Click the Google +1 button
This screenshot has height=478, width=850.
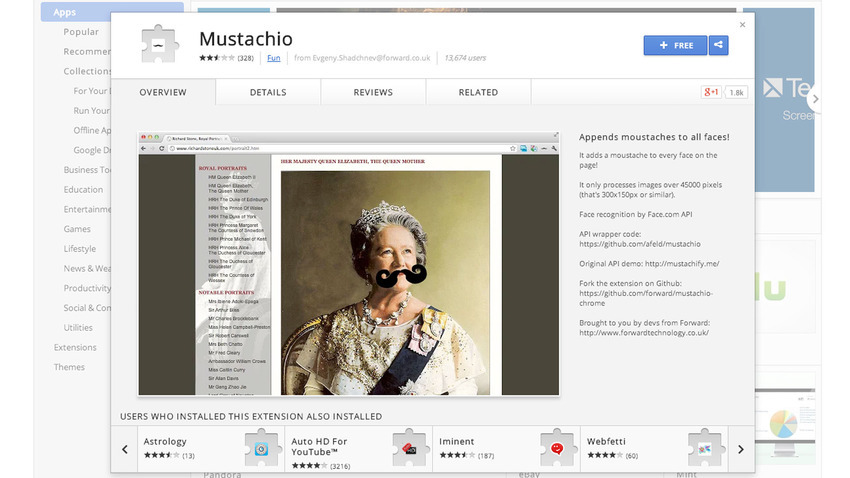pyautogui.click(x=712, y=92)
